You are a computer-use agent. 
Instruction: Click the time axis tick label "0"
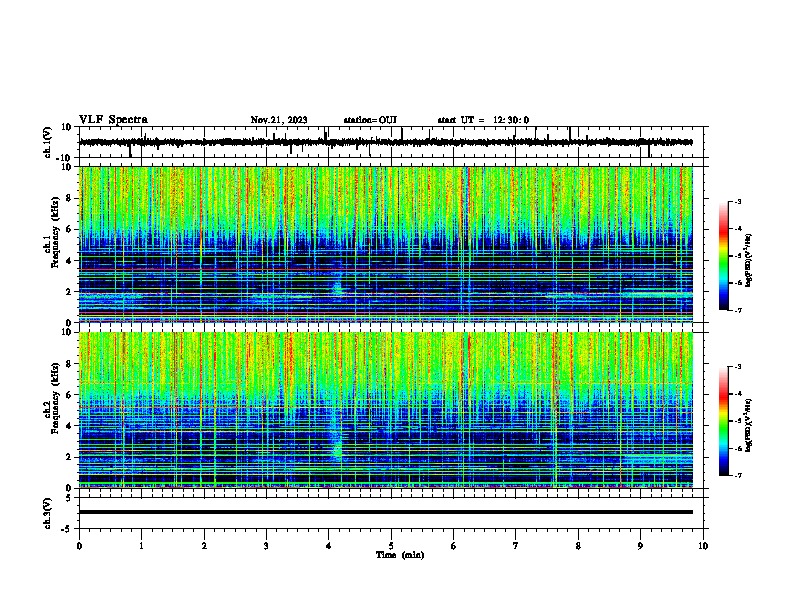79,546
